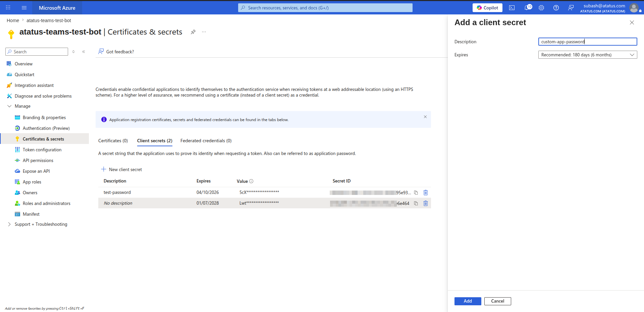Click the Description column header

115,181
